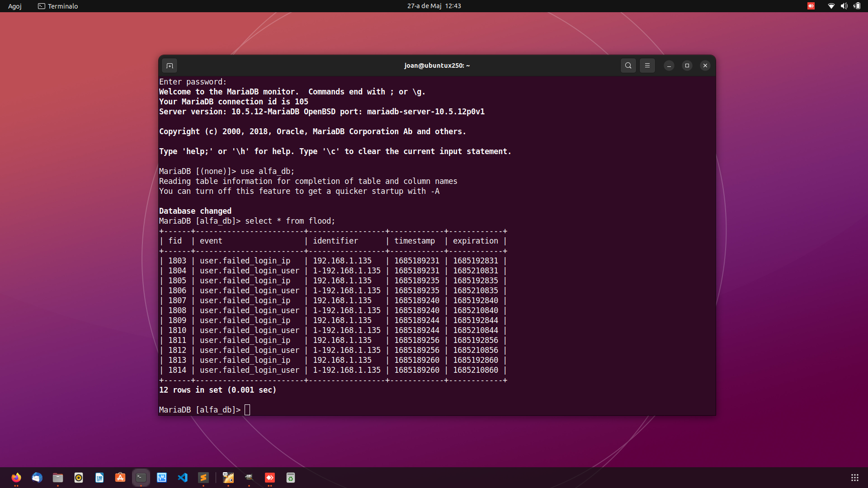Click the volume speaker icon
Image resolution: width=868 pixels, height=488 pixels.
point(844,6)
